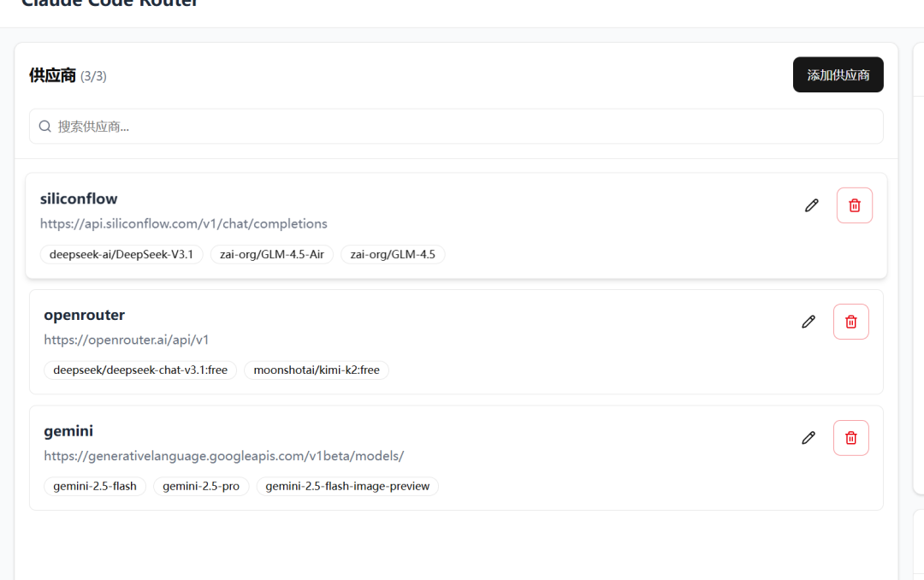This screenshot has height=580, width=924.
Task: Remove the openrouter provider via trash icon
Action: (x=851, y=322)
